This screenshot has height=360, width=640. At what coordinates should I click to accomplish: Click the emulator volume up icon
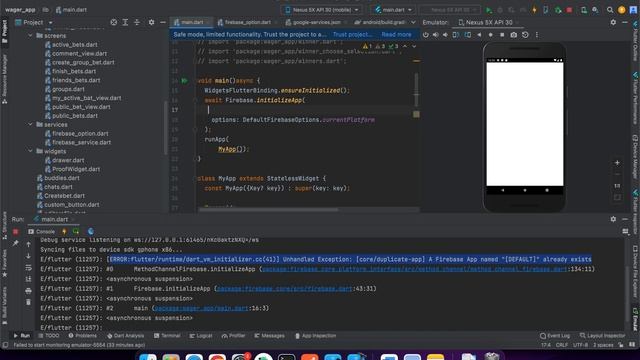tap(436, 35)
